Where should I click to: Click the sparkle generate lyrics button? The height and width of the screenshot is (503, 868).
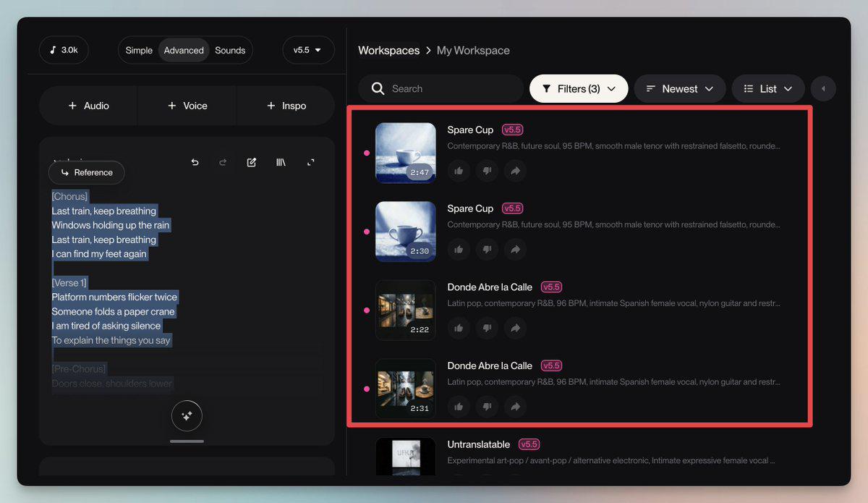coord(187,416)
